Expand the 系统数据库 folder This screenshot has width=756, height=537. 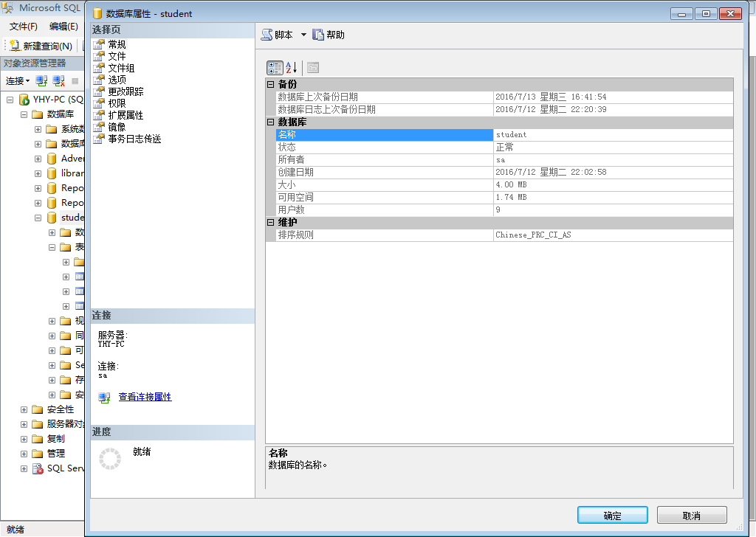pyautogui.click(x=38, y=129)
